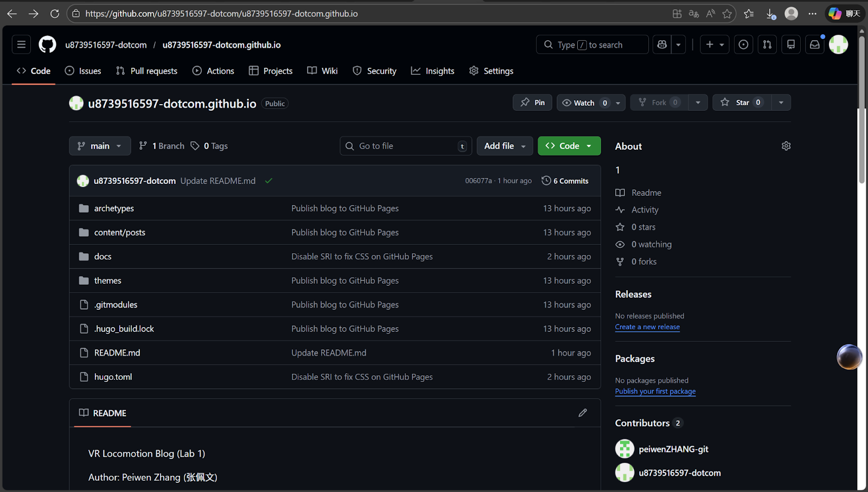Open the issues icon in header
The width and height of the screenshot is (868, 492).
click(743, 44)
